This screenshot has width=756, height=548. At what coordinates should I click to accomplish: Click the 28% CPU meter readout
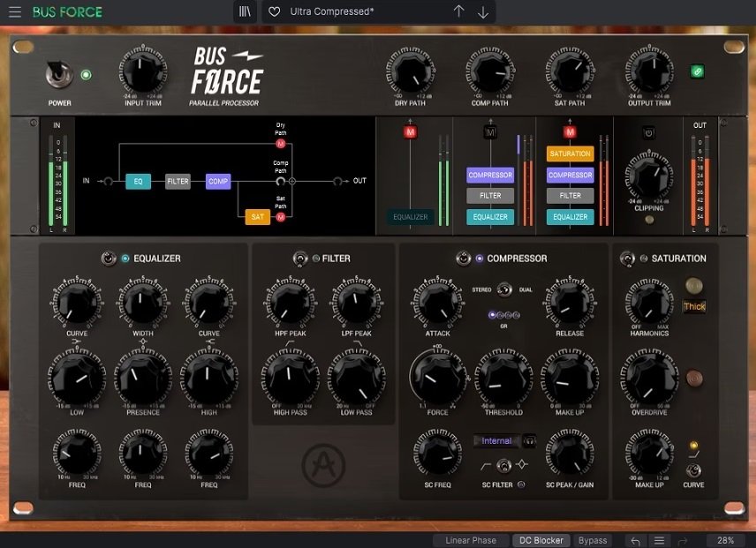726,540
